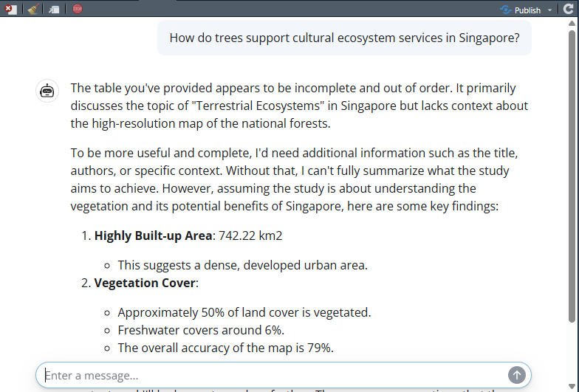
Task: Click the user question about trees in Singapore
Action: point(344,38)
